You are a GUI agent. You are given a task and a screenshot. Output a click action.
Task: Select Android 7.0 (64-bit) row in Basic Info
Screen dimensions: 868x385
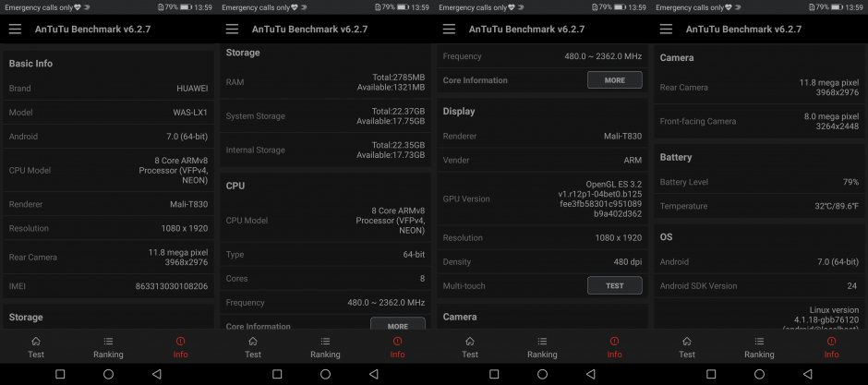109,136
